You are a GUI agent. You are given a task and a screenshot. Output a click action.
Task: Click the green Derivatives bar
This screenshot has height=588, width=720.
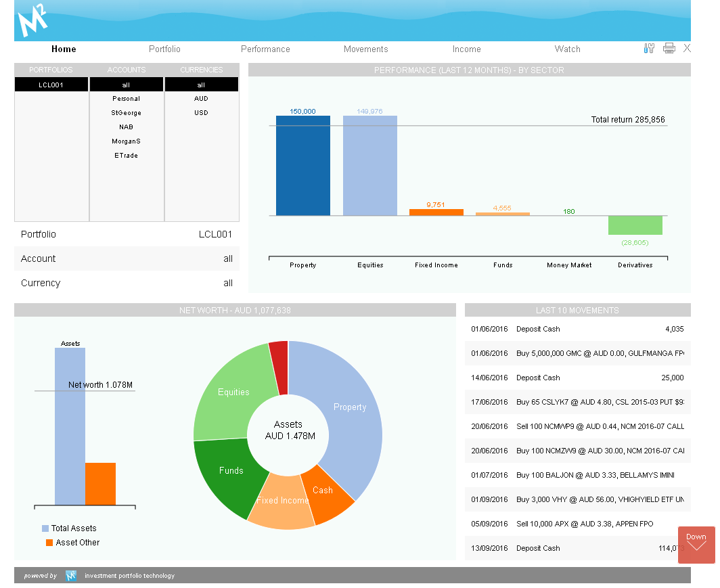pos(635,225)
